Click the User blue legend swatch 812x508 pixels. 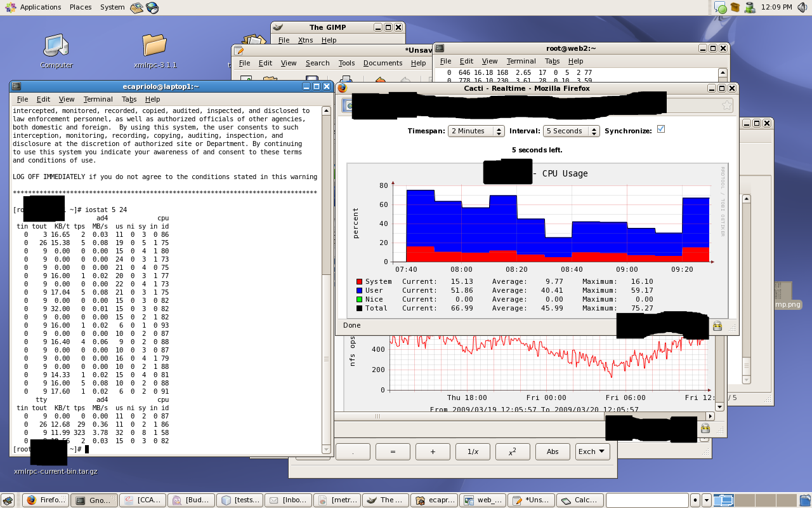359,291
